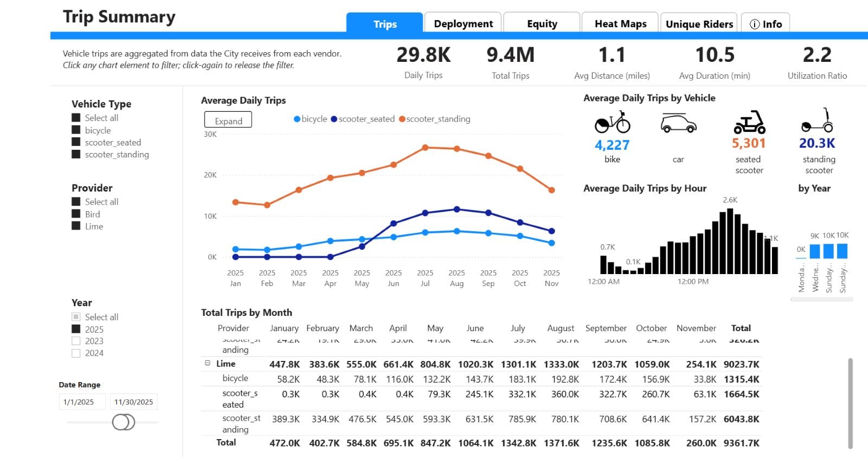The image size is (868, 457).
Task: Click the scooter_standing legend marker
Action: click(402, 119)
